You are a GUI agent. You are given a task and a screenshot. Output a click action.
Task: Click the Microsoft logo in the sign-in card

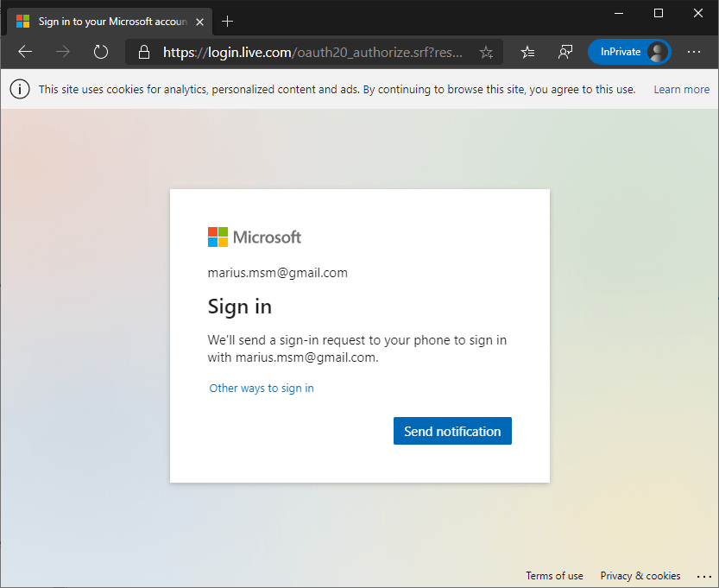point(255,237)
